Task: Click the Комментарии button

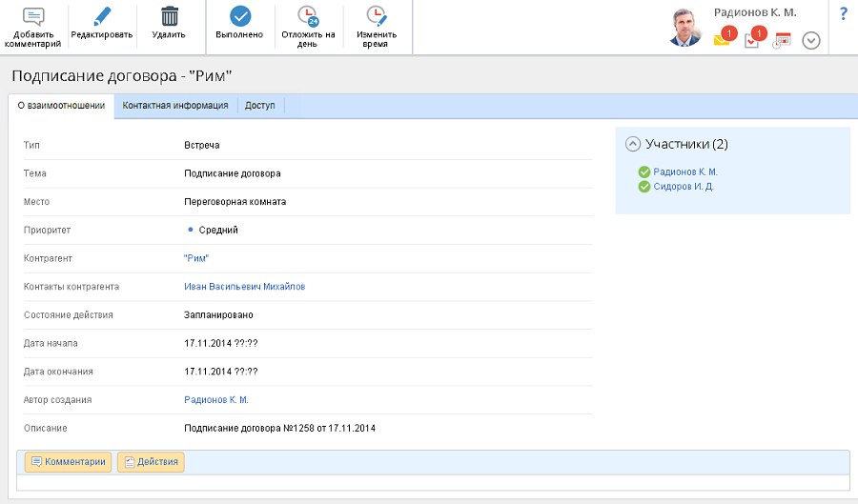Action: tap(68, 462)
